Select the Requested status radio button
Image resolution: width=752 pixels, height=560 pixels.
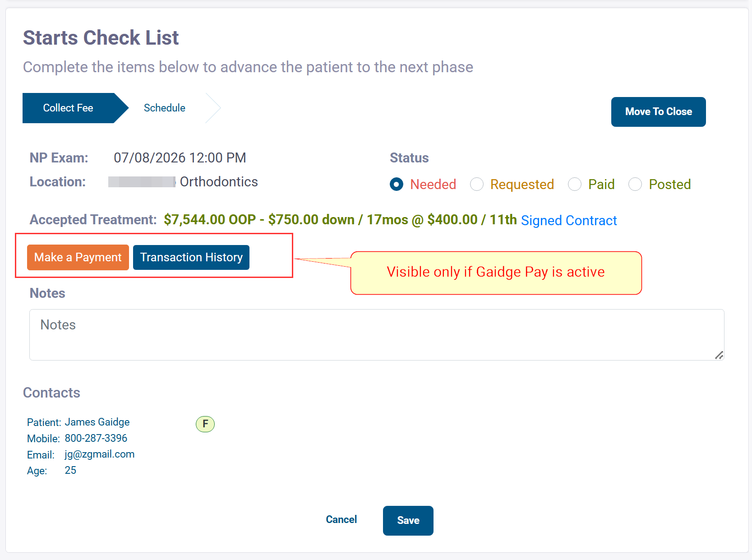click(x=477, y=184)
